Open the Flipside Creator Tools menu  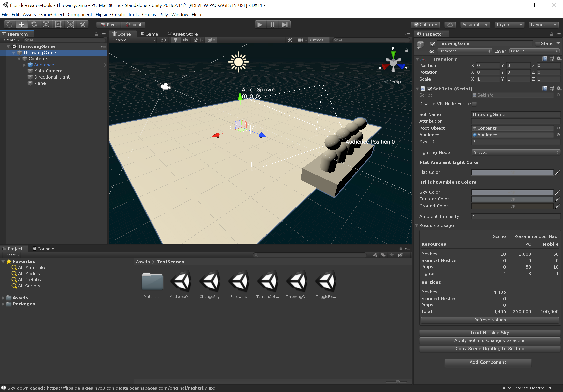click(117, 15)
